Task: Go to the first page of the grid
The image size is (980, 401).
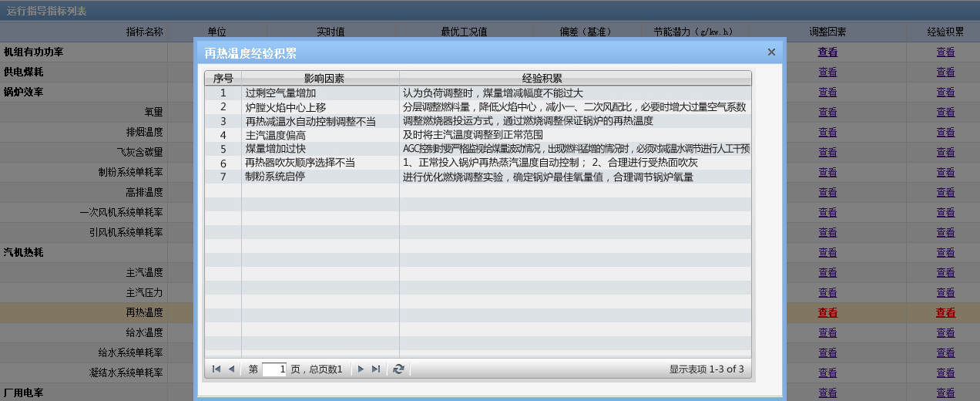Action: click(216, 369)
